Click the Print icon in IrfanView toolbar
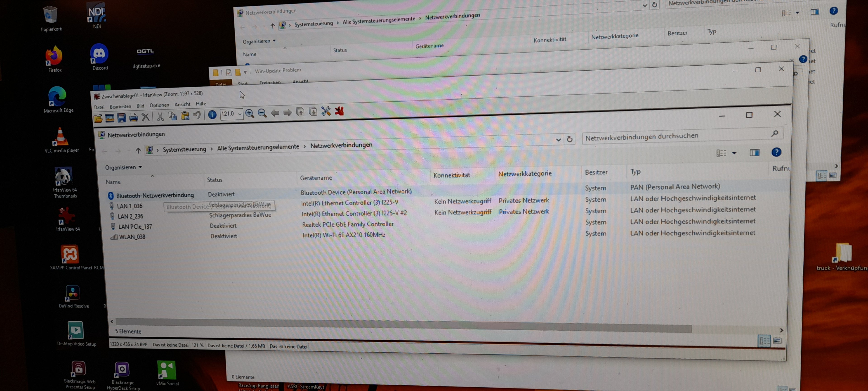The image size is (868, 391). tap(133, 117)
